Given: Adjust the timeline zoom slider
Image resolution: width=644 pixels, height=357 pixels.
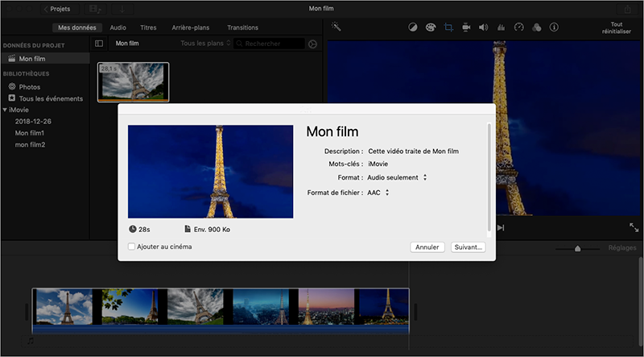Looking at the screenshot, I should point(577,248).
